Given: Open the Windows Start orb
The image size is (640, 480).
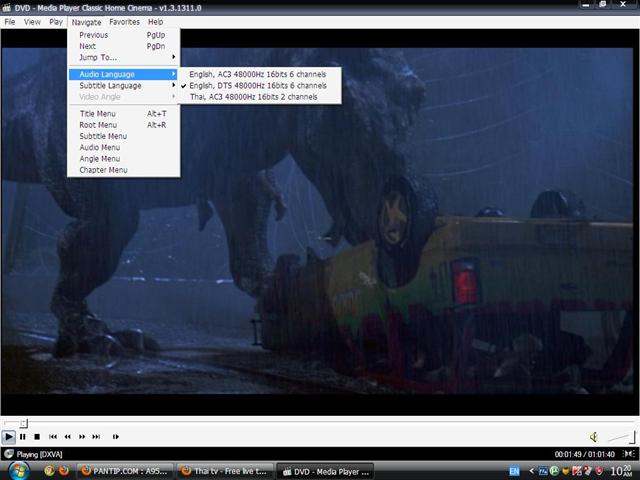Looking at the screenshot, I should point(18,471).
